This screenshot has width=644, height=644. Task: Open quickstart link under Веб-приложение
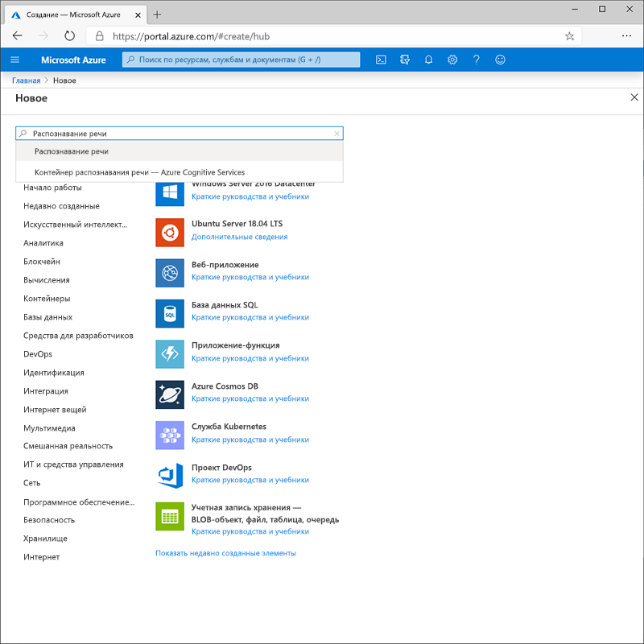coord(250,277)
